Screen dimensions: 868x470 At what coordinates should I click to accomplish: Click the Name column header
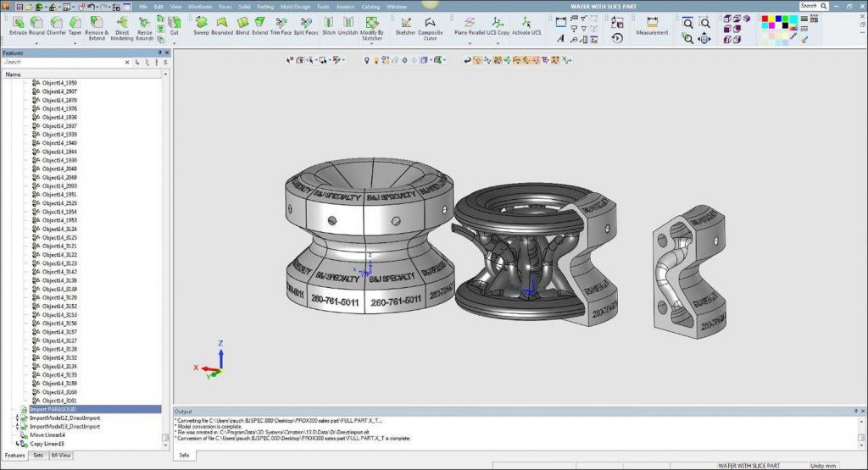82,74
